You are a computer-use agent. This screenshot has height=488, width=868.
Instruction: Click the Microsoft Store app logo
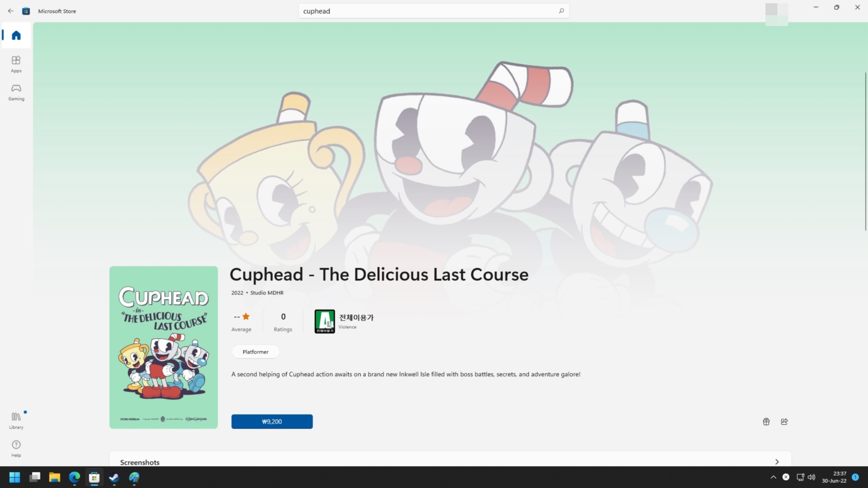[25, 11]
